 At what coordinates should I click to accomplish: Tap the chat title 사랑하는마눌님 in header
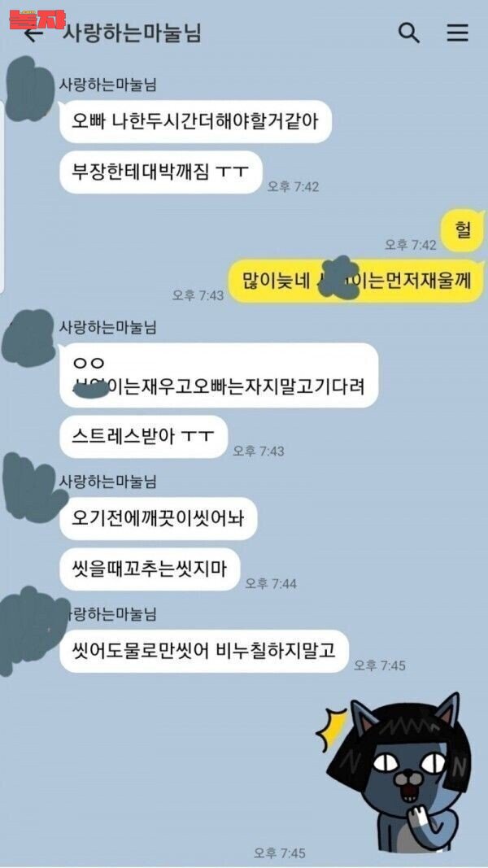pyautogui.click(x=132, y=33)
